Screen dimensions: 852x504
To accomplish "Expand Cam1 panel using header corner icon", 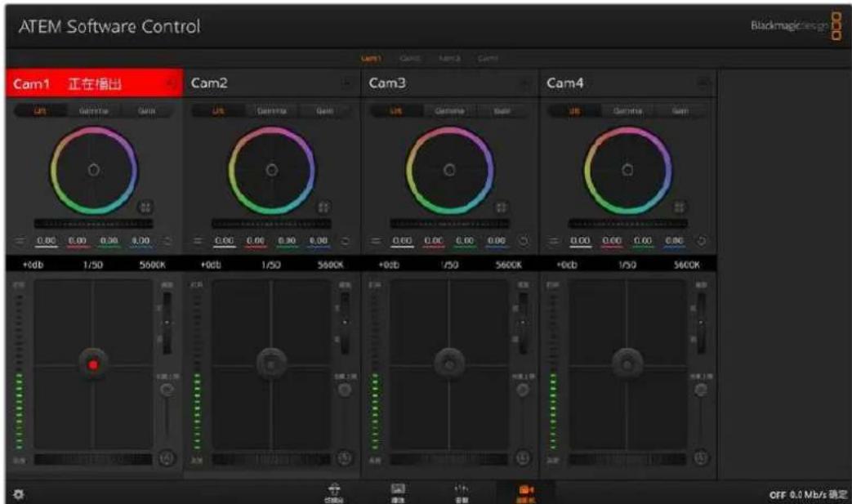I will click(x=170, y=83).
